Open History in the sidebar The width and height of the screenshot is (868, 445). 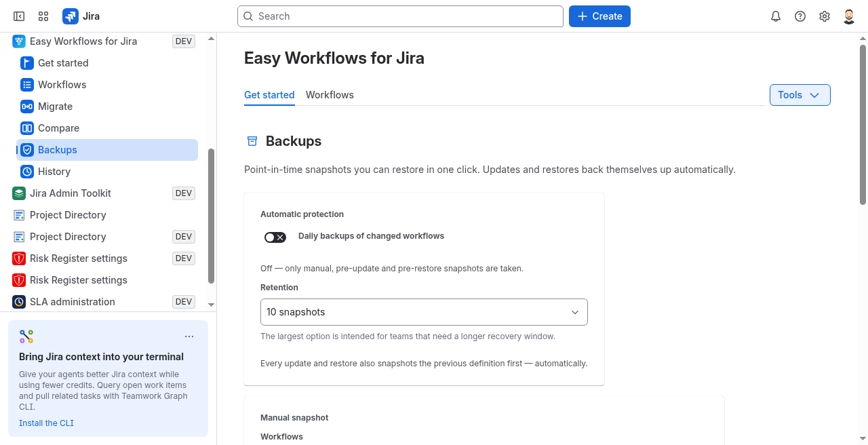pyautogui.click(x=107, y=172)
